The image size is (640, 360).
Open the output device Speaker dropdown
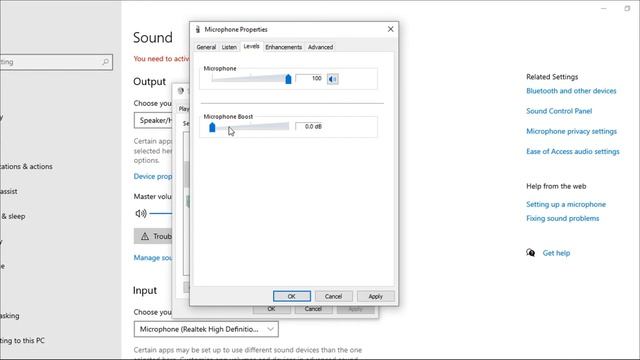tap(153, 120)
